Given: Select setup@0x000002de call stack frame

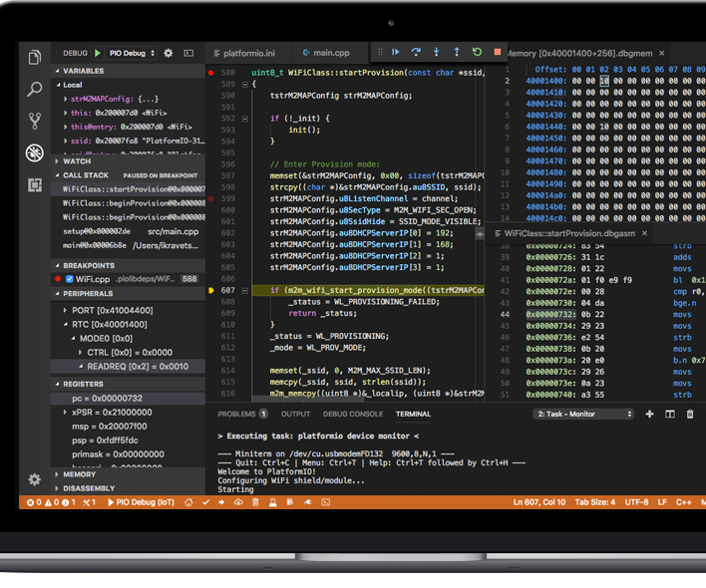Looking at the screenshot, I should 129,231.
